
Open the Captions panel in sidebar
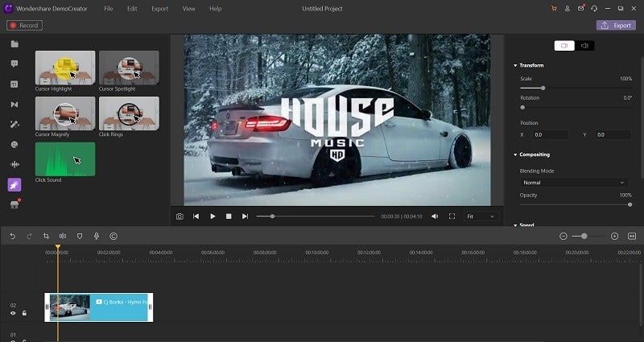point(14,84)
